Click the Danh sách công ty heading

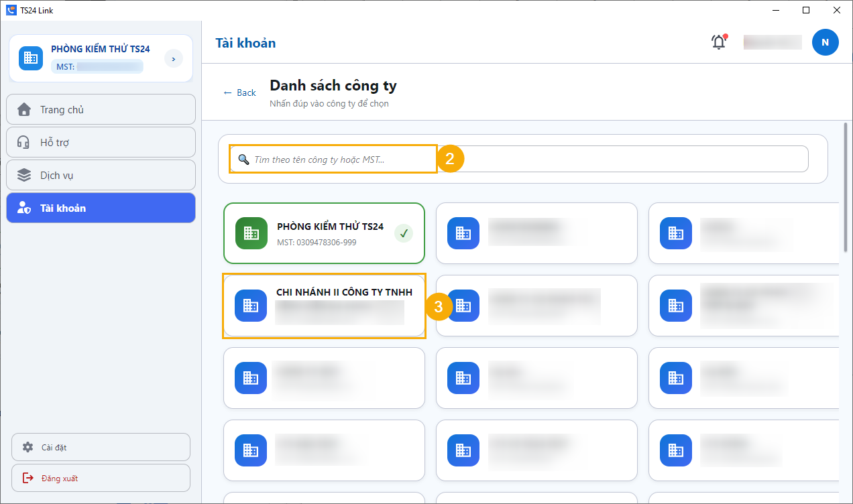pyautogui.click(x=333, y=86)
